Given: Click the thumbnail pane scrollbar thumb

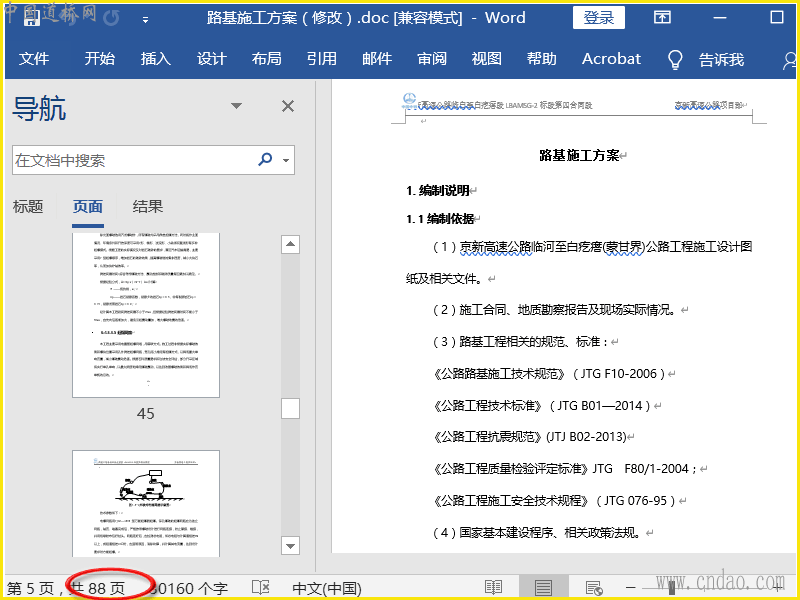Looking at the screenshot, I should tap(290, 409).
